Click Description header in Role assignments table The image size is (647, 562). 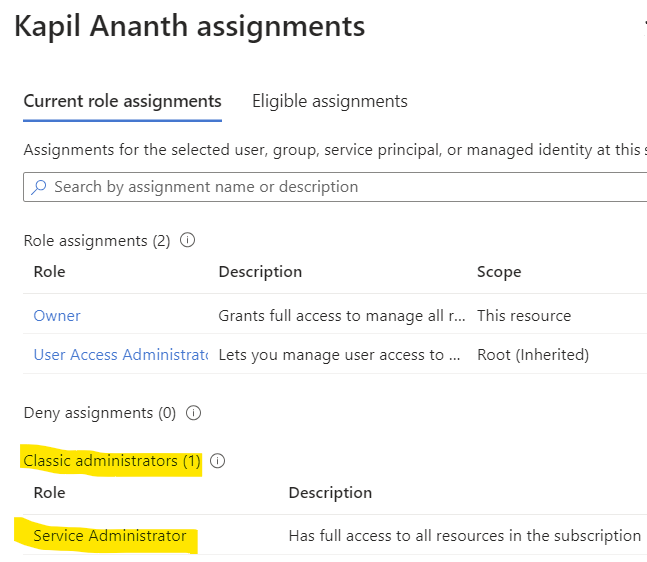[260, 272]
